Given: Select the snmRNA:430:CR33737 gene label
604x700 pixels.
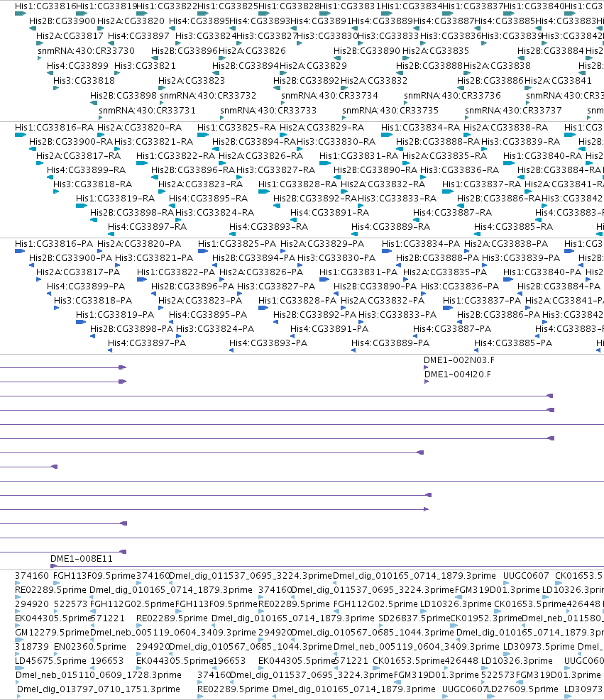Looking at the screenshot, I should tap(513, 110).
